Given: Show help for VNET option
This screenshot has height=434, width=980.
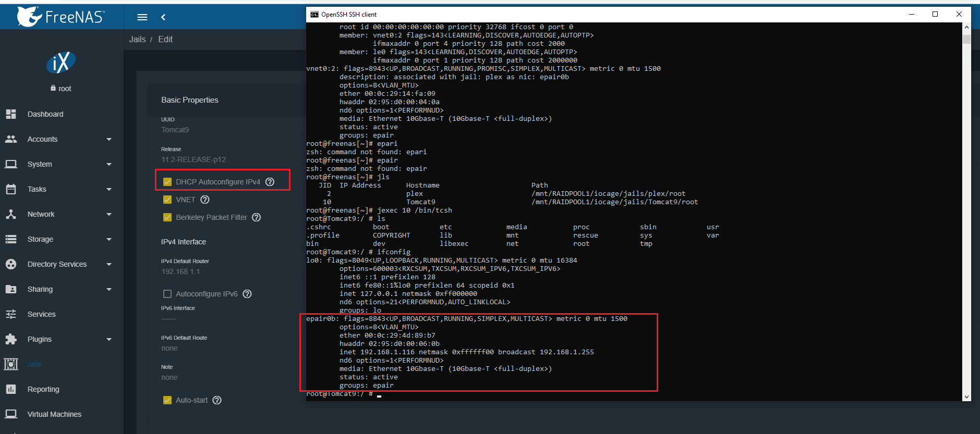Looking at the screenshot, I should [x=205, y=200].
